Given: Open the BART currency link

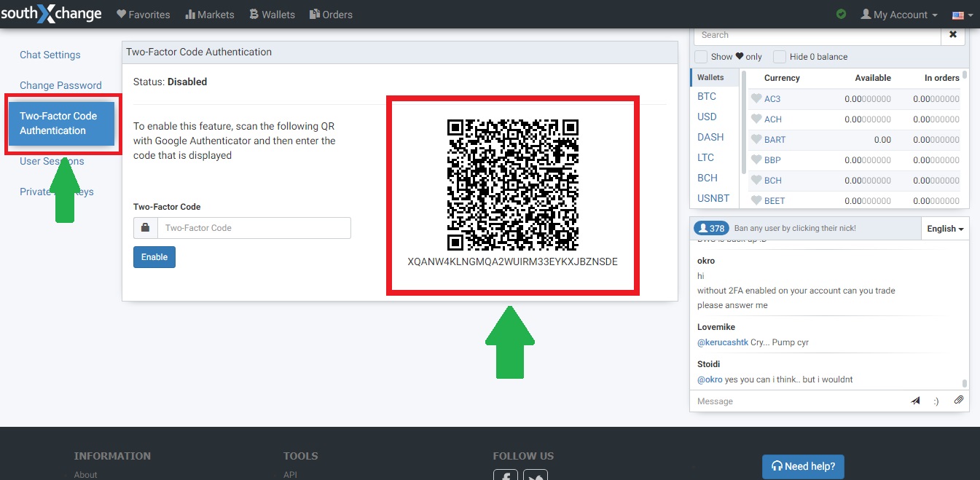Looking at the screenshot, I should pos(775,140).
